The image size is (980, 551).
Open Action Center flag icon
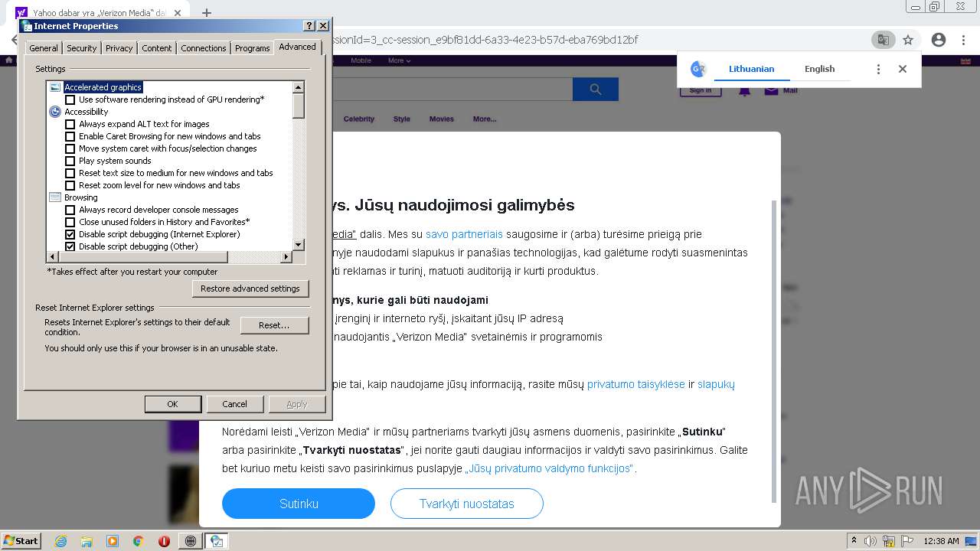coord(907,541)
